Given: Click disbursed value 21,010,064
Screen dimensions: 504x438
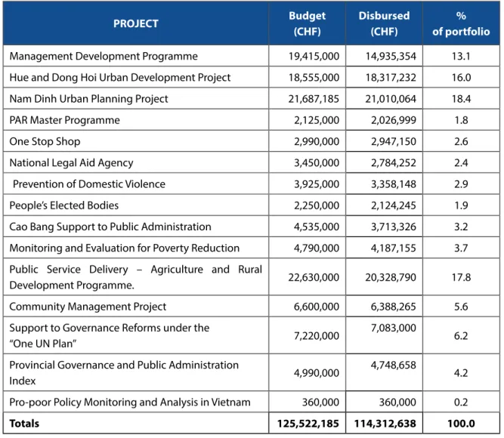Looking at the screenshot, I should pos(391,99).
